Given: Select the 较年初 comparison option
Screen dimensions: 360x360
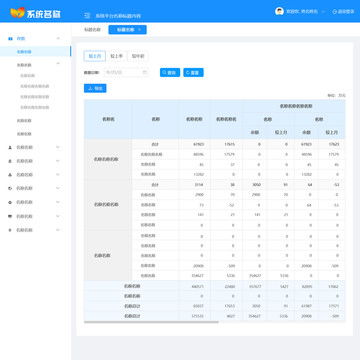Looking at the screenshot, I should click(138, 56).
